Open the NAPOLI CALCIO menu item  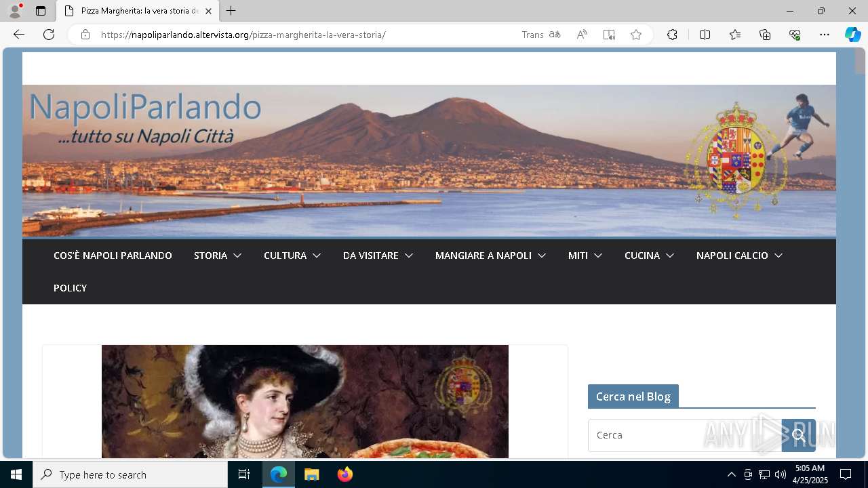point(732,256)
